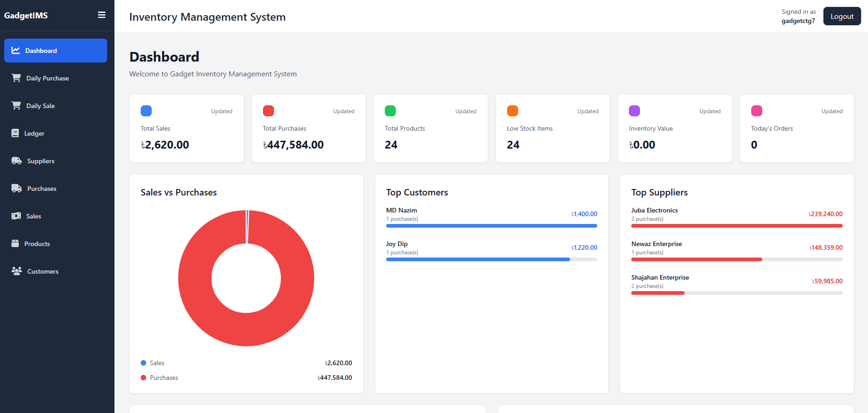
Task: Click the Sales money bill icon
Action: [x=16, y=216]
